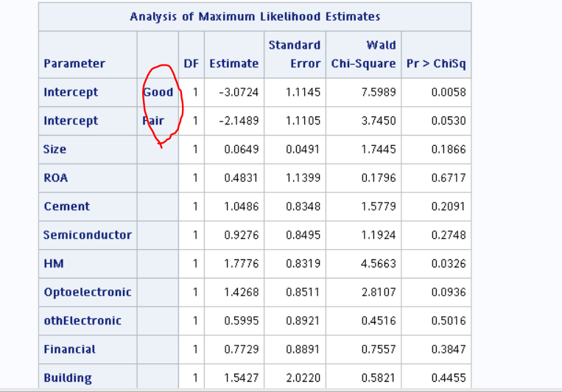The height and width of the screenshot is (392, 562).
Task: Select the 'Financial' parameter row label
Action: click(x=69, y=349)
